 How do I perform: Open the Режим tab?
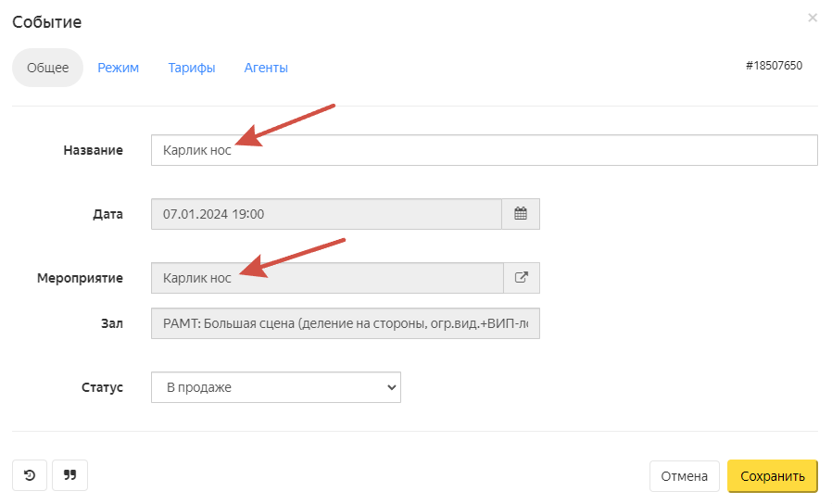point(119,68)
